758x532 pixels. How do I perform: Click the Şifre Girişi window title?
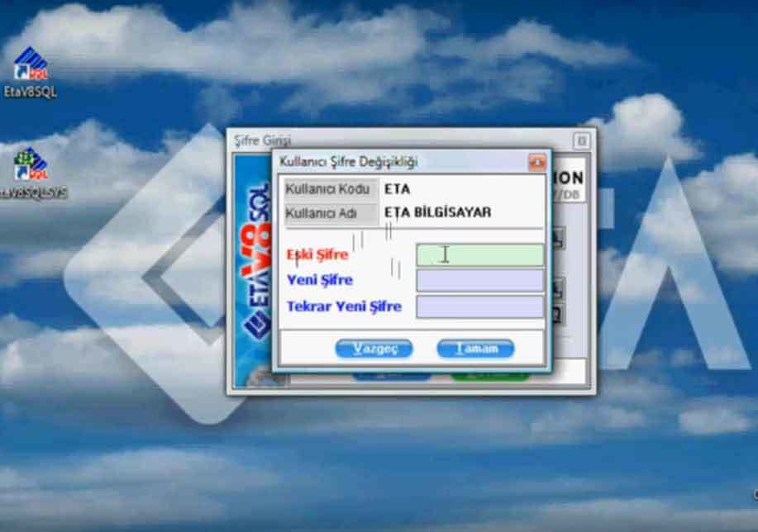pyautogui.click(x=263, y=140)
